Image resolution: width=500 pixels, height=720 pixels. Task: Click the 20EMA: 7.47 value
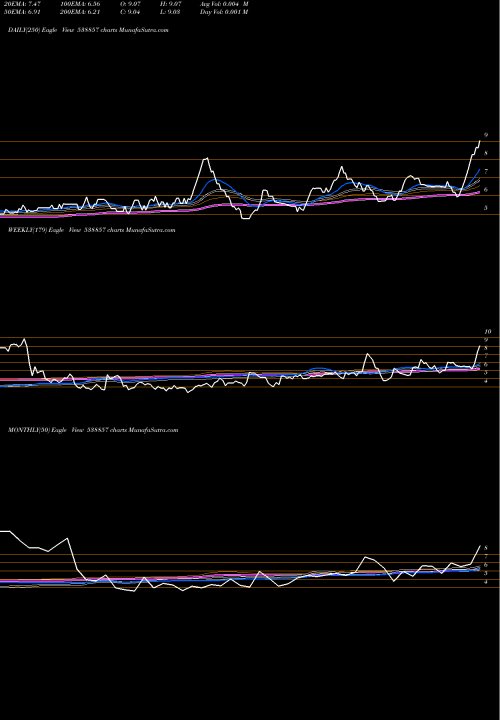click(x=22, y=4)
